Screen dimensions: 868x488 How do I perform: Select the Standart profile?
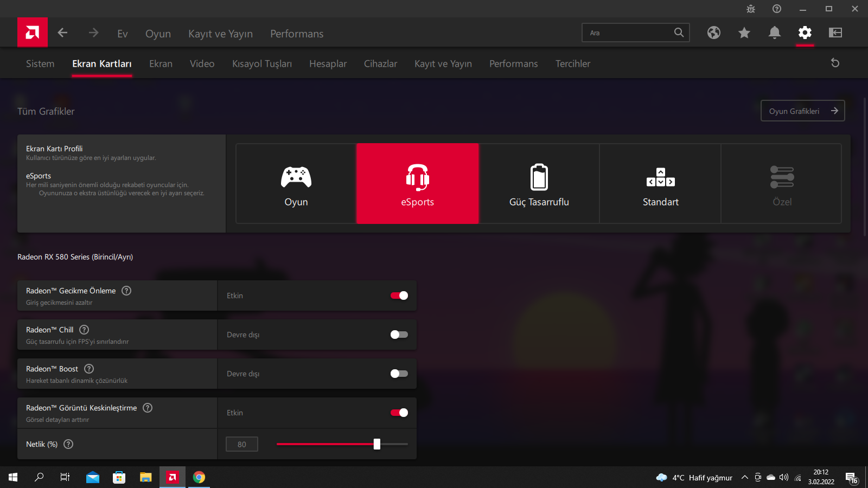(661, 183)
